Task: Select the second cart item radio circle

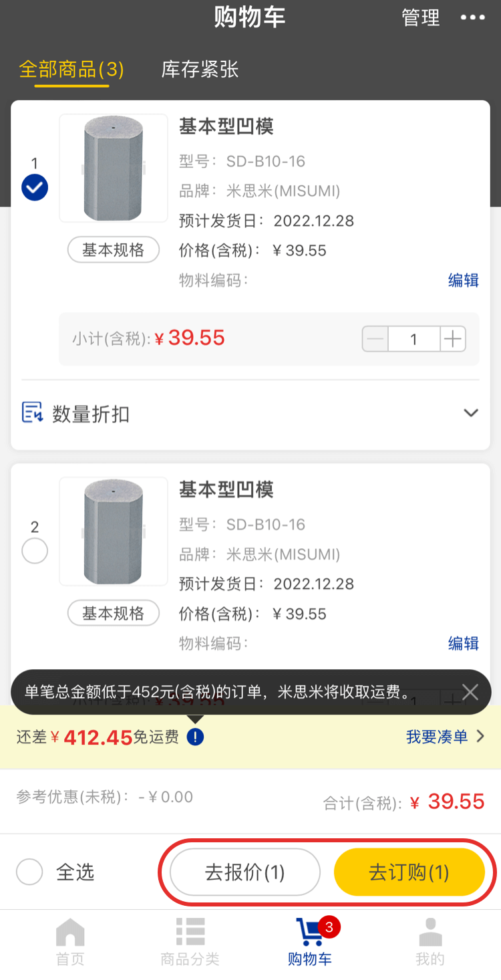Action: coord(35,552)
